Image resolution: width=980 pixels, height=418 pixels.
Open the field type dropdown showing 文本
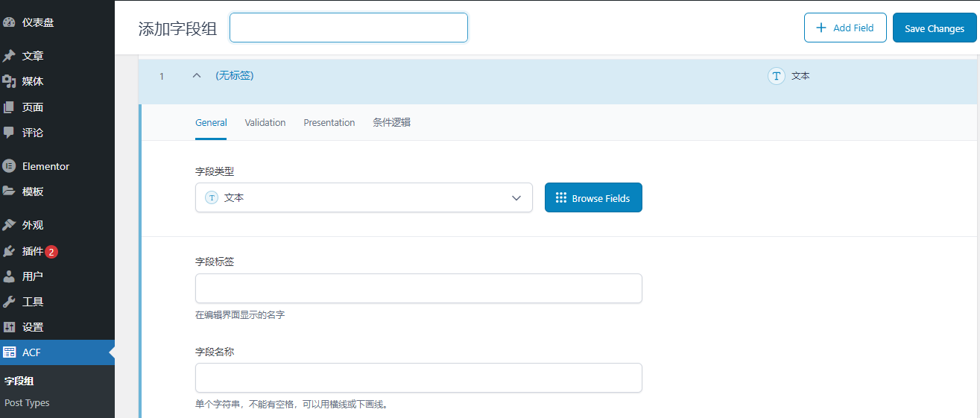pyautogui.click(x=364, y=198)
